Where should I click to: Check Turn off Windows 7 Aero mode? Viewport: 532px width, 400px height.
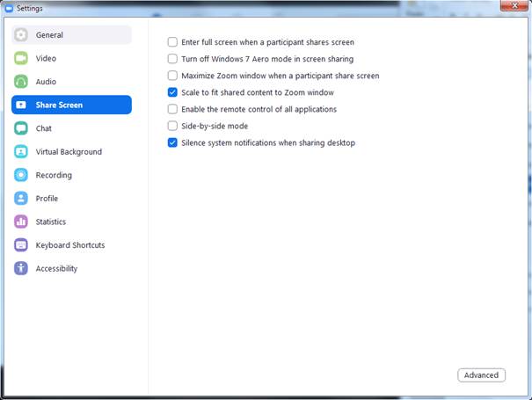(x=172, y=59)
